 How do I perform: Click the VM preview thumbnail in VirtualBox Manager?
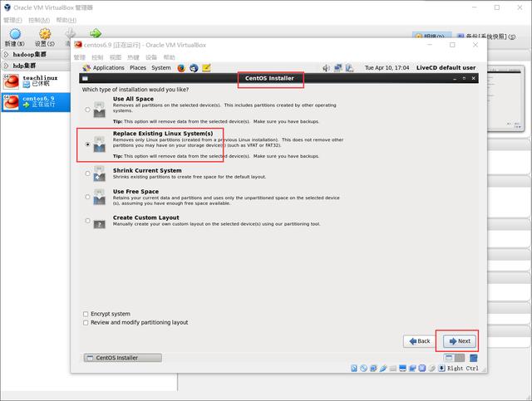pos(505,98)
